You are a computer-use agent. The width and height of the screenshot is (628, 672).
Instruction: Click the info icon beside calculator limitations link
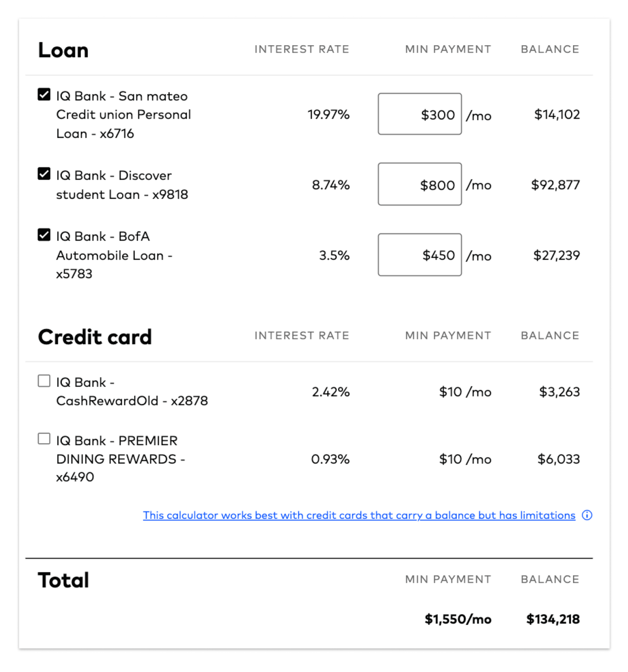[x=587, y=515]
